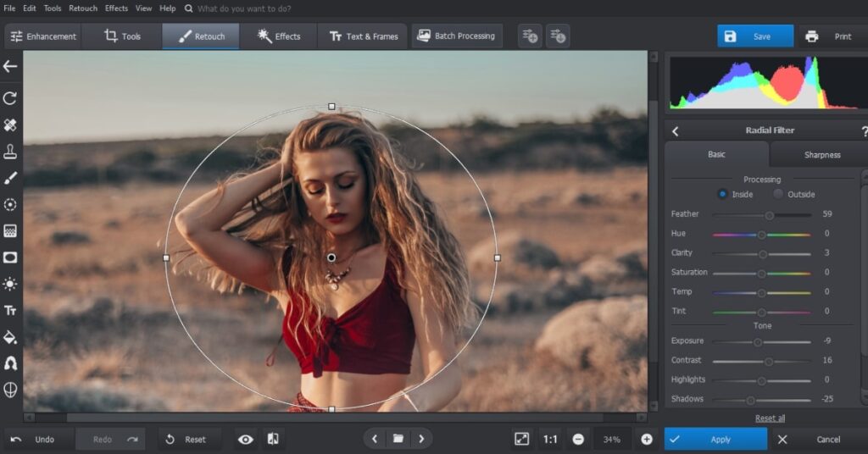Switch to Basic tab
The image size is (868, 454).
[716, 154]
